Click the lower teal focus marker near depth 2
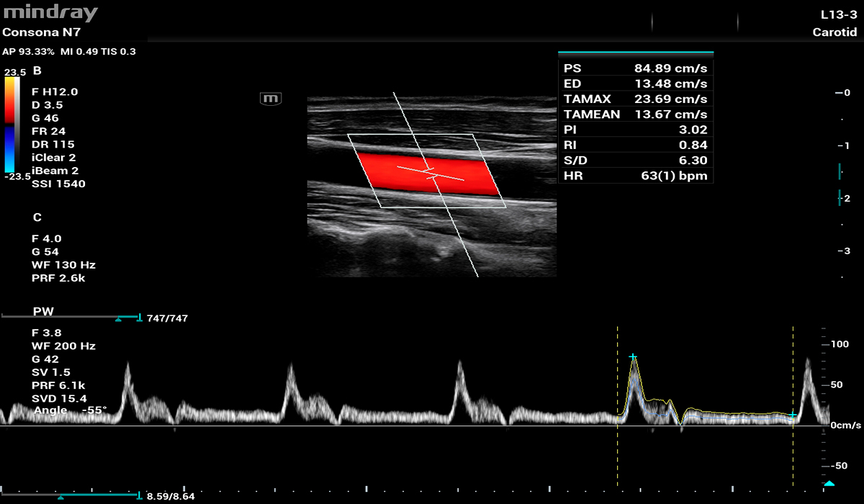Screen dimensions: 864x504 (x=840, y=199)
